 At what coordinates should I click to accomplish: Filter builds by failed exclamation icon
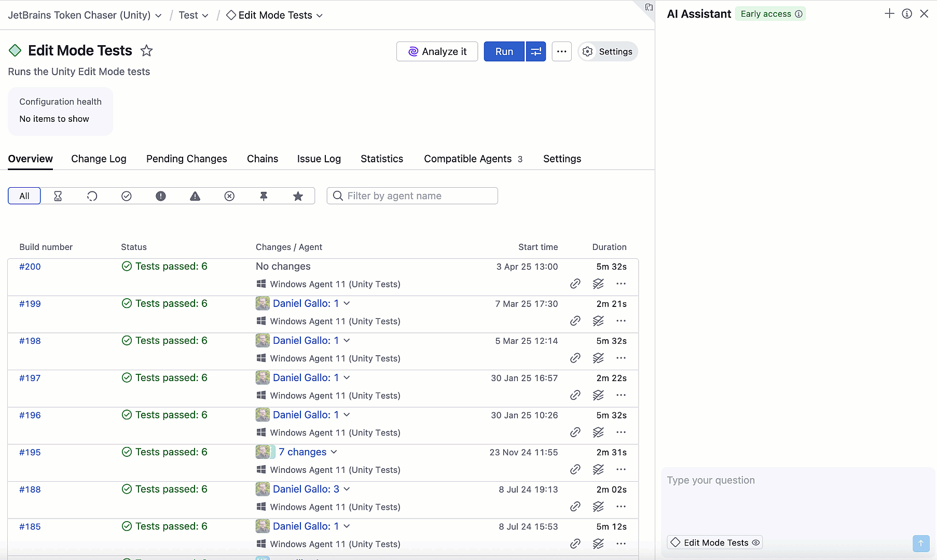[161, 196]
